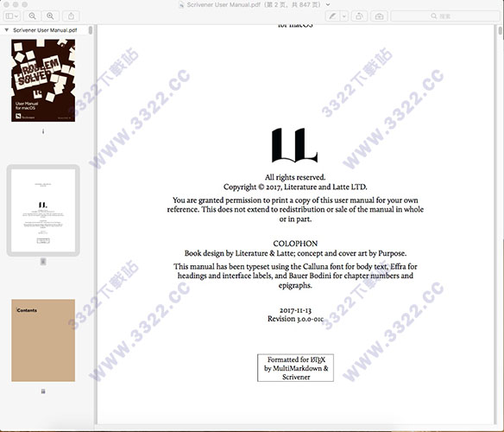Click the PDF document icon in the title bar
Viewport: 504px width, 432px height.
[x=181, y=4]
